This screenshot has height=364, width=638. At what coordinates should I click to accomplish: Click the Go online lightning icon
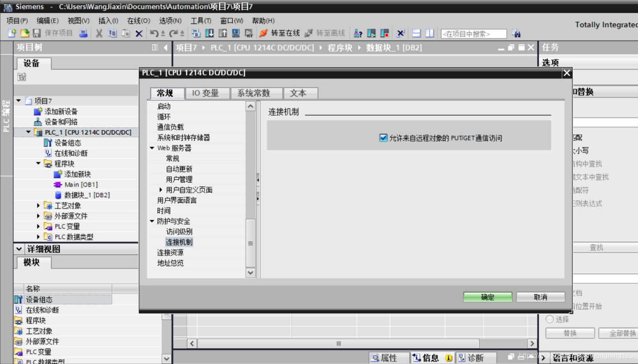coord(262,33)
